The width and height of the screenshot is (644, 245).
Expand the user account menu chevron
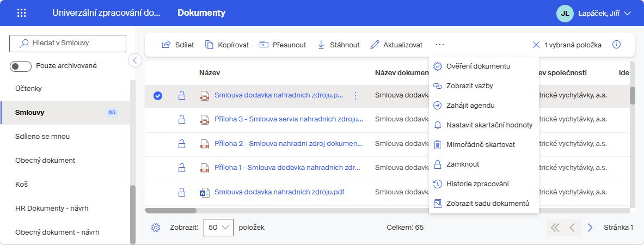627,13
